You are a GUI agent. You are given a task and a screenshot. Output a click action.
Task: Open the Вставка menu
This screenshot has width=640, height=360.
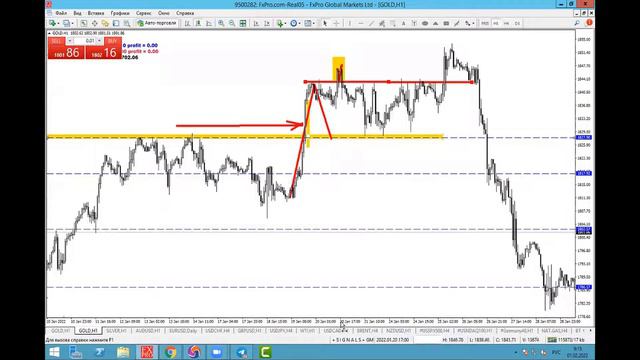[96, 13]
